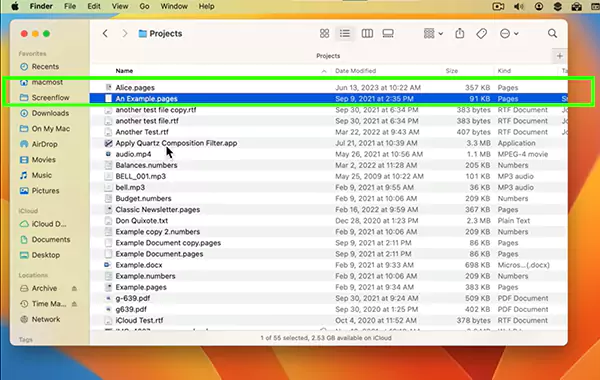Switch to icon view
Image resolution: width=600 pixels, height=380 pixels.
click(x=324, y=34)
